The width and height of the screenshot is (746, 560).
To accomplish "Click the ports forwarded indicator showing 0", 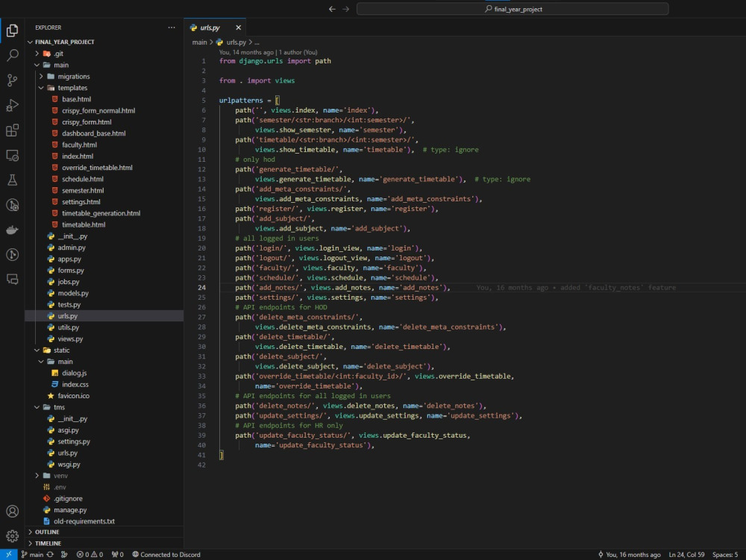I will [118, 554].
